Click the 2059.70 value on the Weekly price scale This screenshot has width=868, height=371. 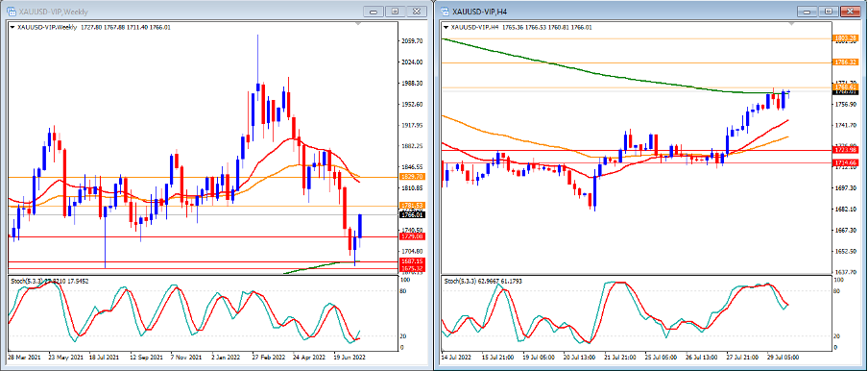(413, 41)
